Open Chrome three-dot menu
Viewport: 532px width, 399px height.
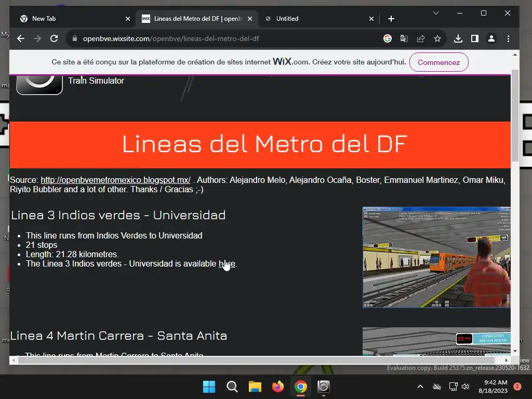tap(508, 38)
